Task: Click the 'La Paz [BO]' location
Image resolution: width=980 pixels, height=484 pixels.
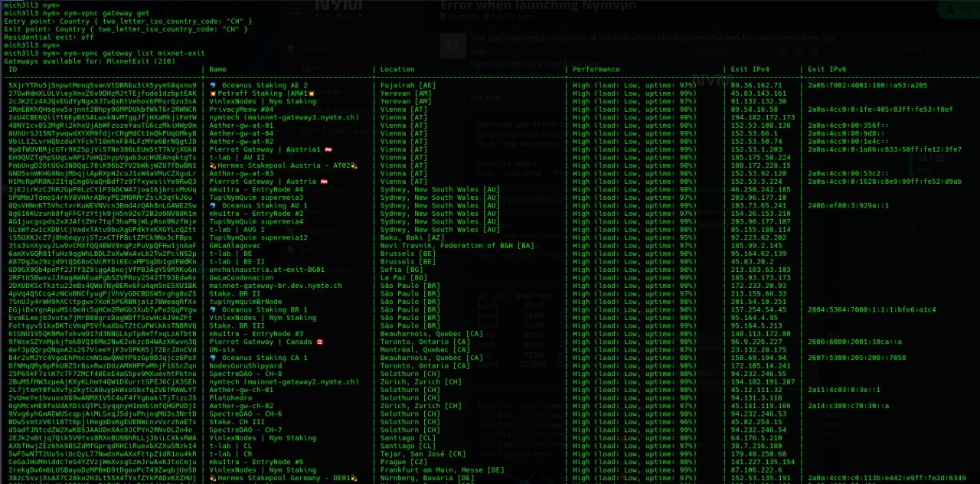Action: click(404, 277)
